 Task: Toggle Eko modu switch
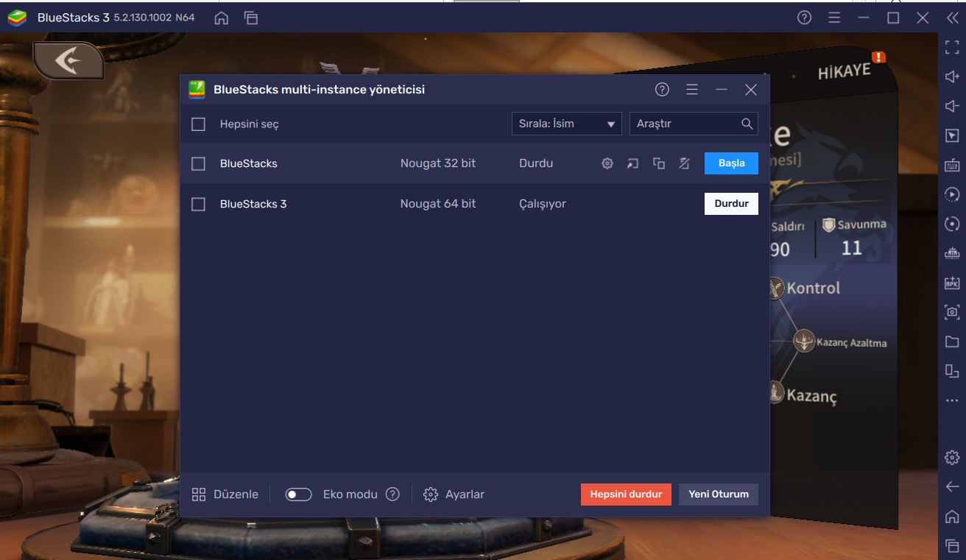(299, 495)
